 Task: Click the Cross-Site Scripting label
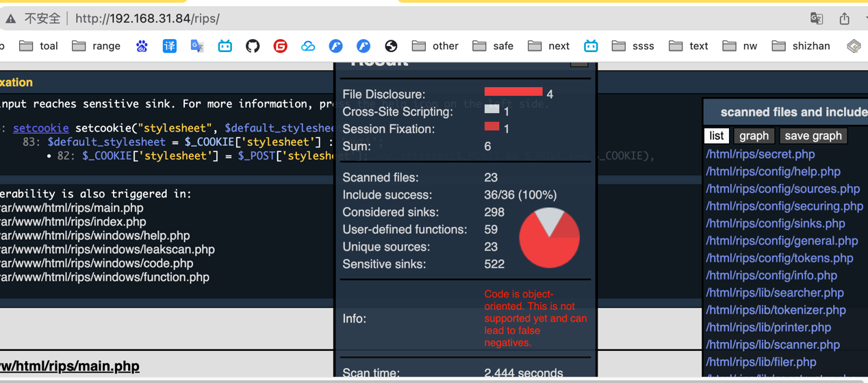pos(398,112)
